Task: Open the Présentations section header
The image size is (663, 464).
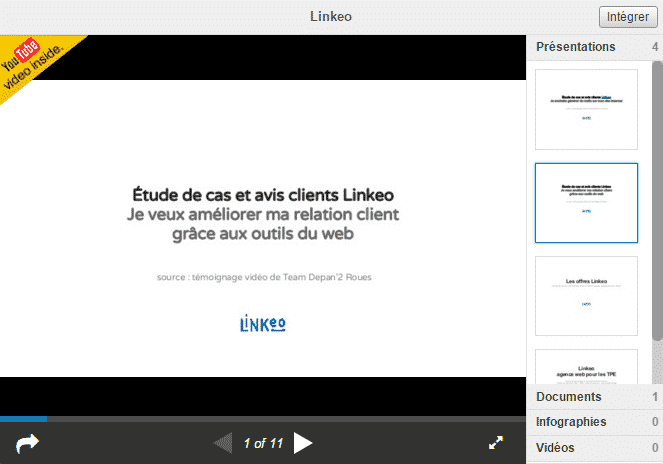Action: (595, 47)
